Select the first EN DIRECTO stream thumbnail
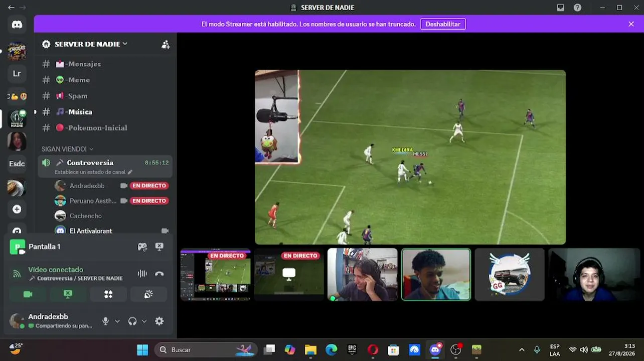 point(216,275)
